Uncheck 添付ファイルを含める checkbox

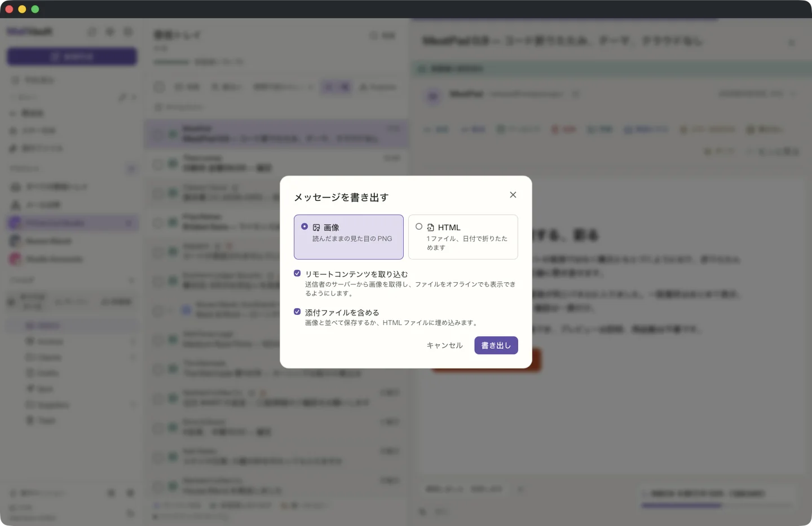(x=297, y=312)
